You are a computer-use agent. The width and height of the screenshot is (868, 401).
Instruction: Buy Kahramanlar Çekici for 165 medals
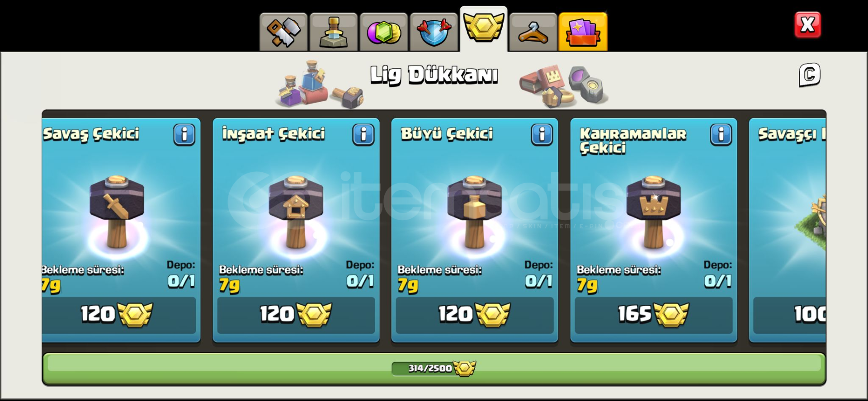(654, 315)
